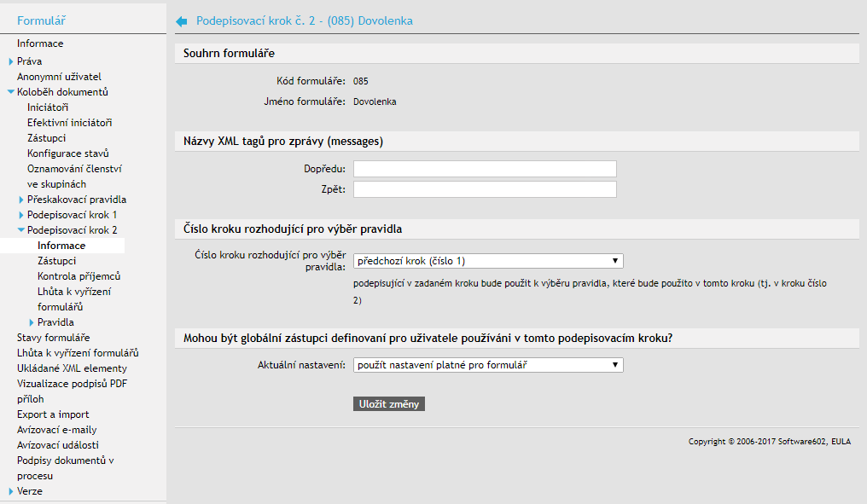
Task: Open Iniciátoři in the sidebar
Action: [x=48, y=107]
